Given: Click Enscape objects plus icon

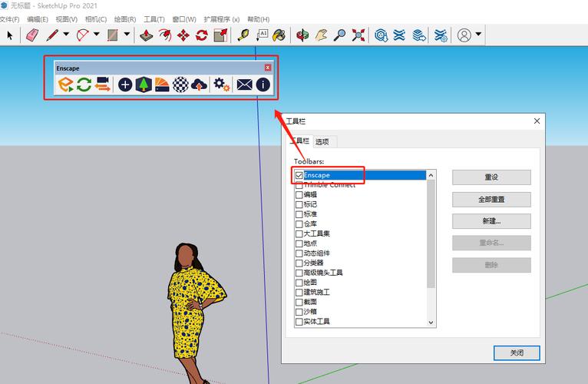Looking at the screenshot, I should click(125, 84).
